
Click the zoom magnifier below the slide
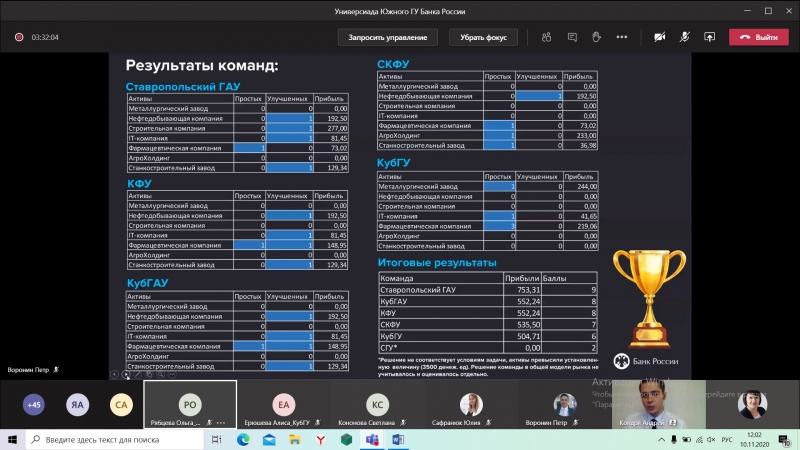point(160,374)
